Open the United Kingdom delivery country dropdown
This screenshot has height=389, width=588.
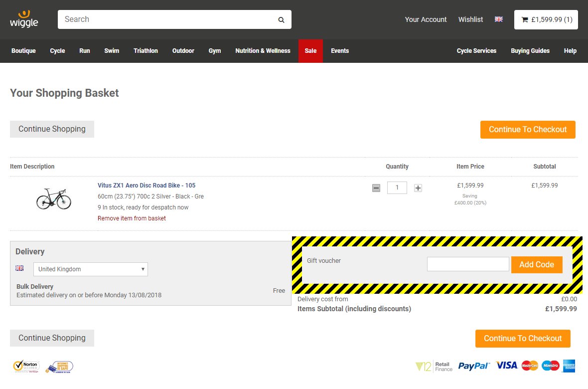[90, 269]
